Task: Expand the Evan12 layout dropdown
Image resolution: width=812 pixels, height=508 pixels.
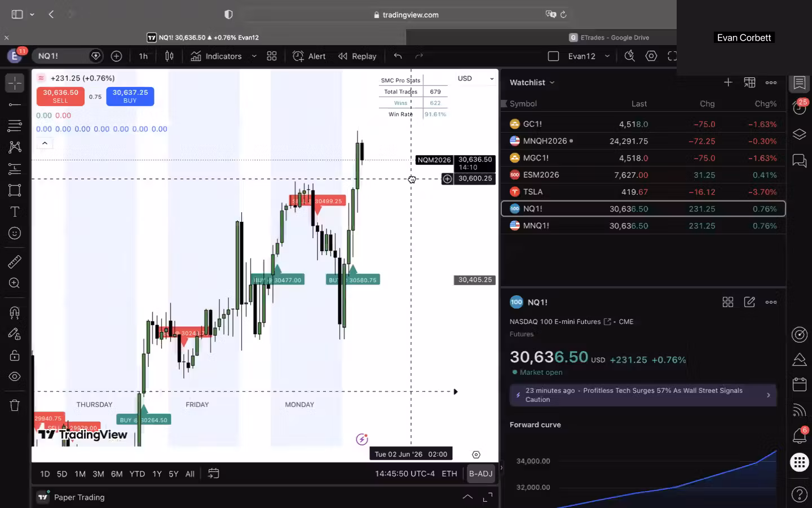Action: pos(607,56)
